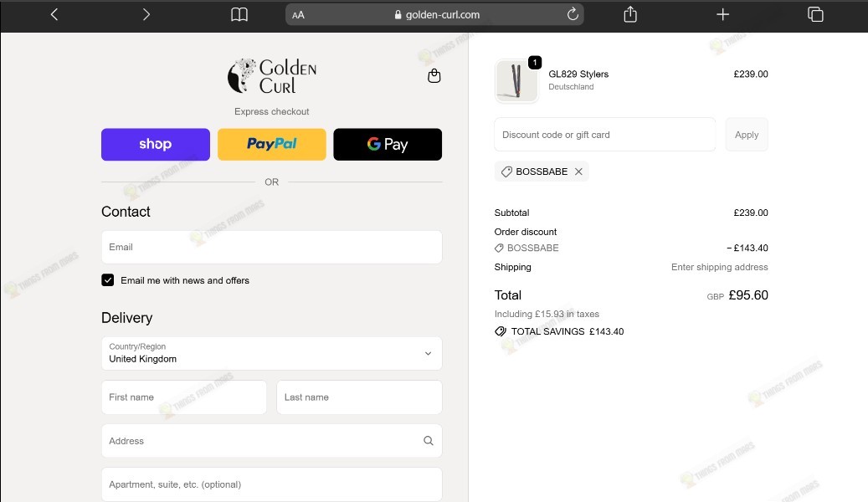Click the golden-curl.com address bar
This screenshot has height=502, width=868.
click(x=434, y=15)
